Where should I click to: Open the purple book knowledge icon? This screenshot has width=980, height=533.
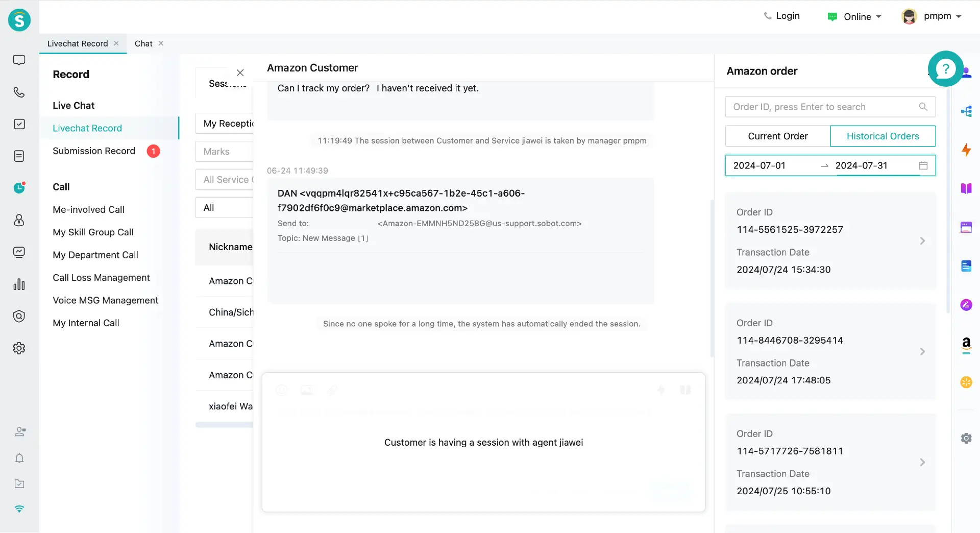click(966, 188)
